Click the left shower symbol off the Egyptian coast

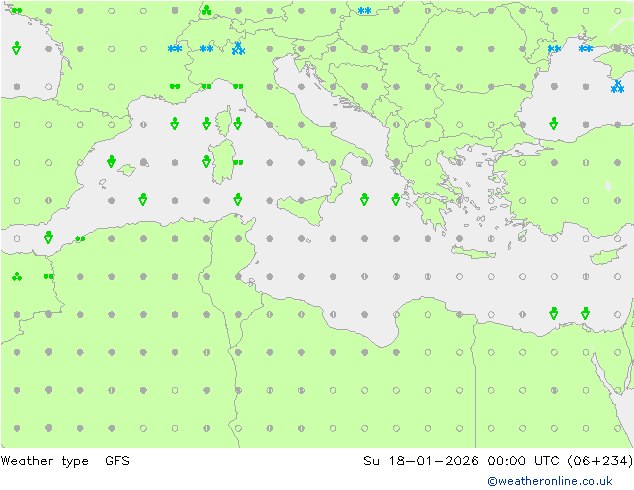pyautogui.click(x=554, y=313)
